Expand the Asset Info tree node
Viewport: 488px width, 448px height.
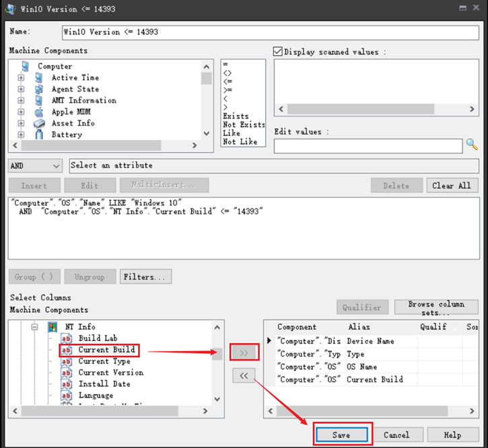pos(21,123)
